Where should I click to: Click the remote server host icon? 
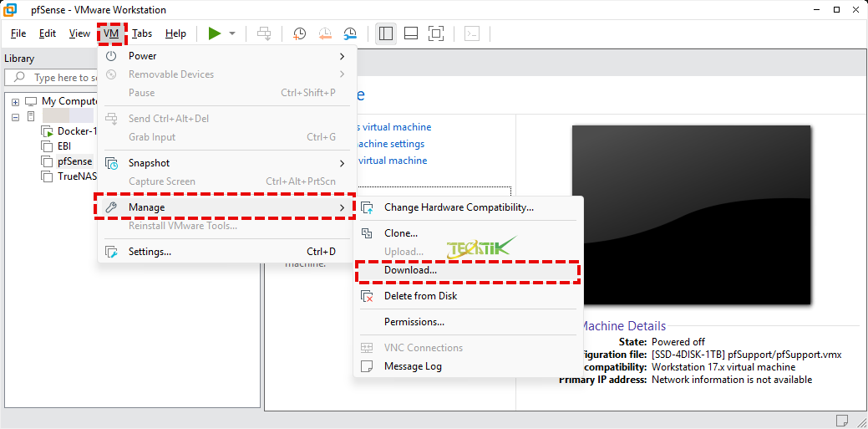[32, 117]
